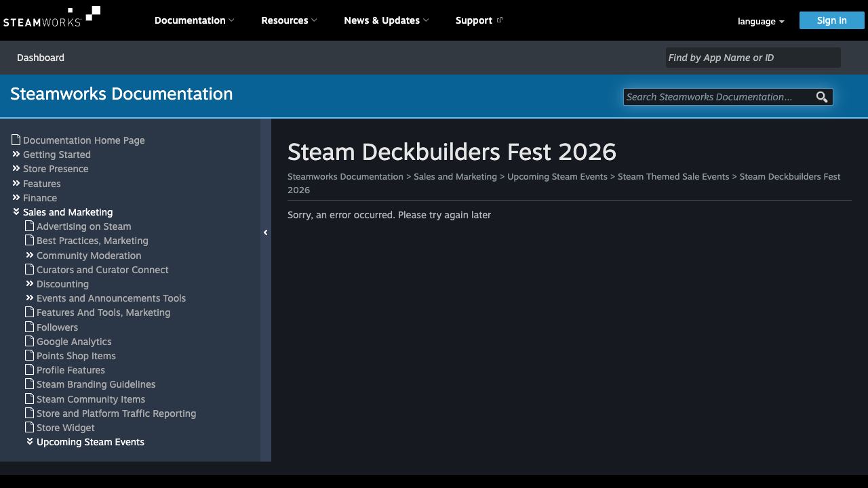868x488 pixels.
Task: Click the page icon beside Steam Branding Guidelines
Action: 30,384
